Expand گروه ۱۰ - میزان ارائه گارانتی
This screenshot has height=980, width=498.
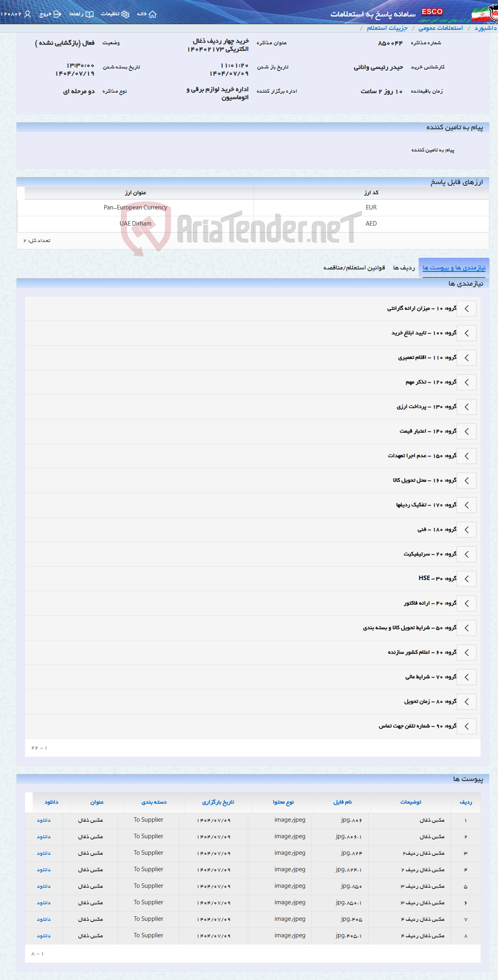coord(467,308)
